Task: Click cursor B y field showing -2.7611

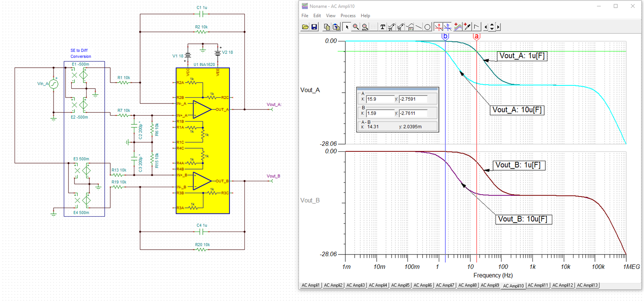Action: point(413,113)
